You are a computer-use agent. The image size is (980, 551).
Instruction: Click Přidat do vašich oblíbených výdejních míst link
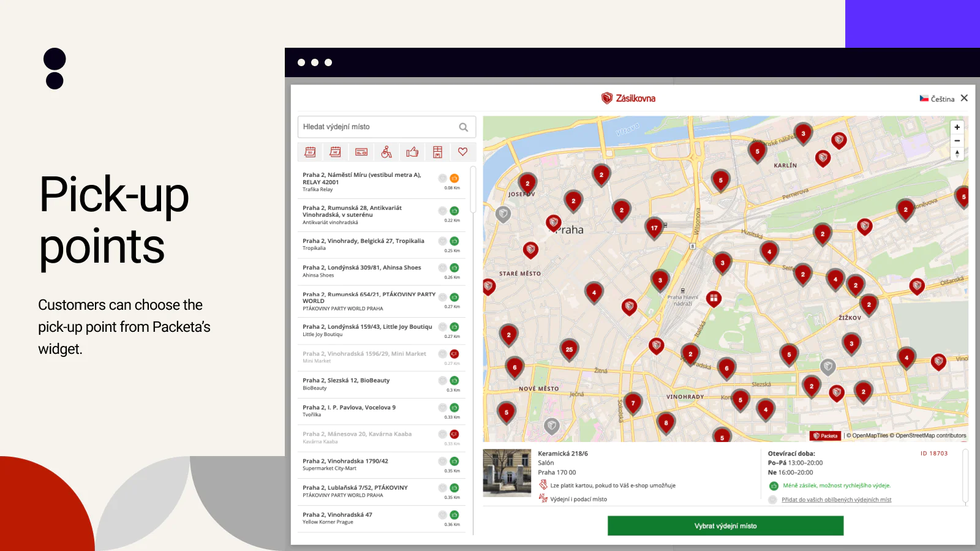(836, 500)
